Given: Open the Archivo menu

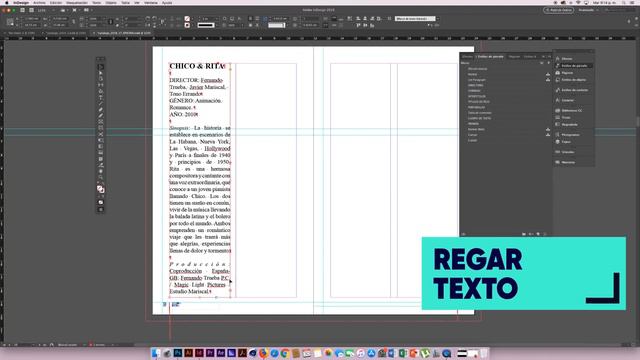Looking at the screenshot, I should (39, 2).
